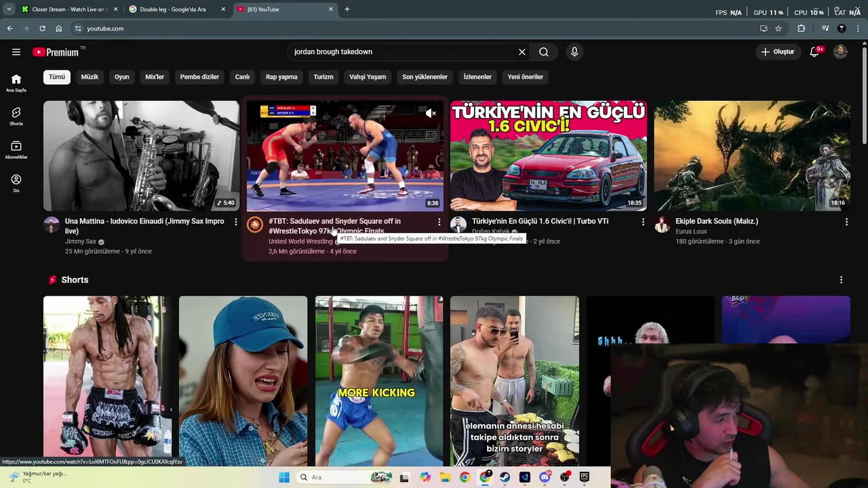
Task: Select the Müzik filter chip
Action: coord(90,77)
